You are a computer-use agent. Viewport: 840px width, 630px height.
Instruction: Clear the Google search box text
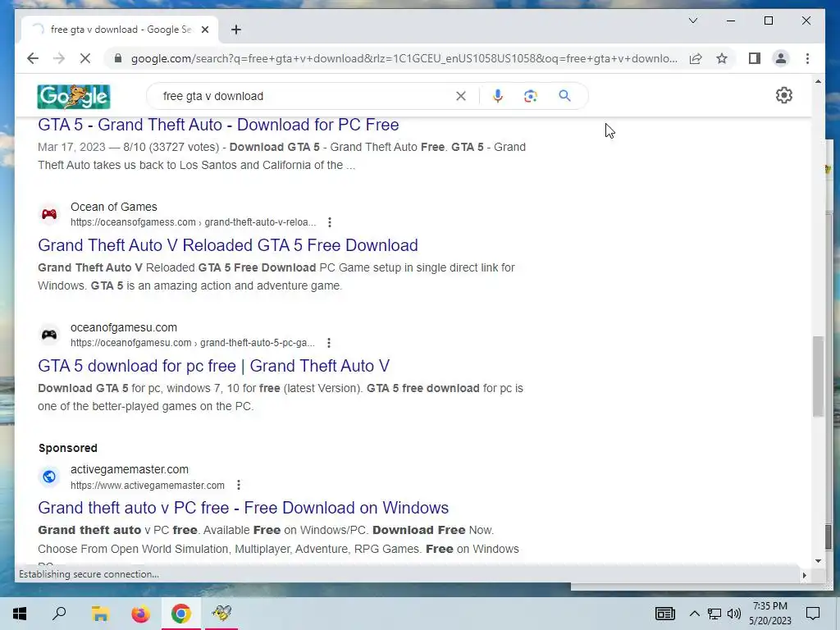pos(461,96)
